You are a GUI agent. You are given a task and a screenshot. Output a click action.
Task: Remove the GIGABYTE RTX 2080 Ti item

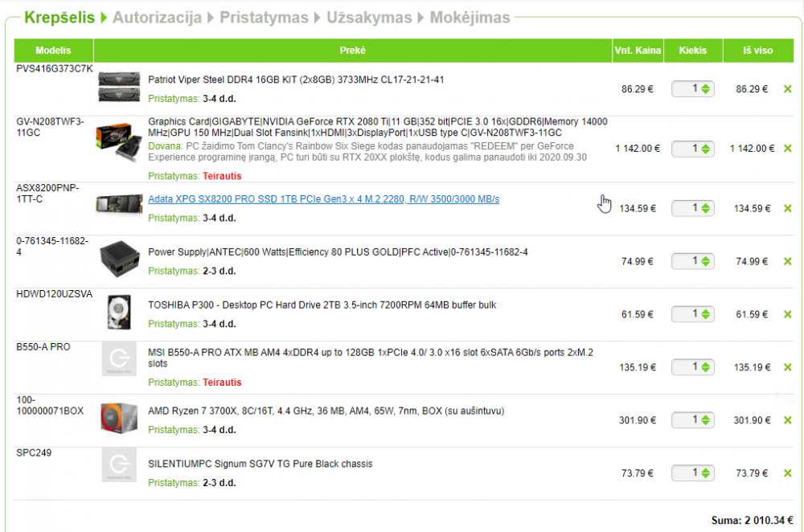(788, 149)
